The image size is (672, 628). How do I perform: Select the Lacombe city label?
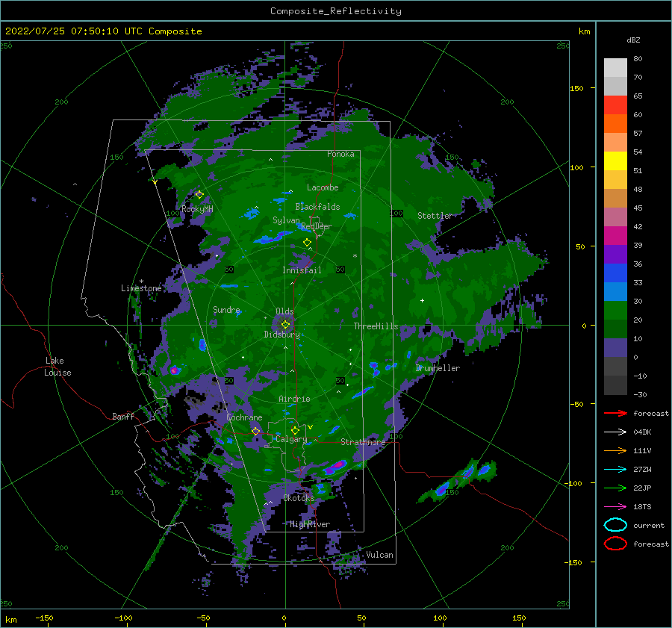[323, 187]
